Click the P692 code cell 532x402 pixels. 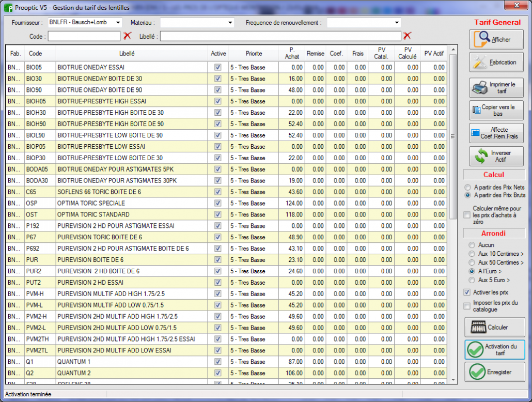tap(40, 249)
